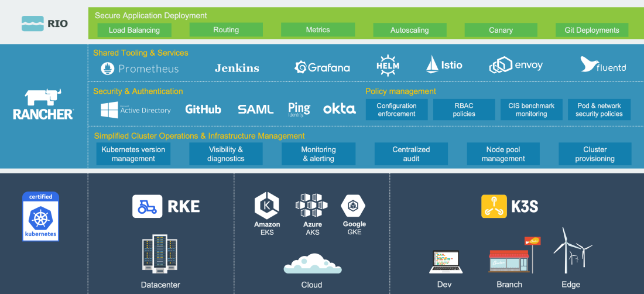The width and height of the screenshot is (644, 294).
Task: Choose Visibility & diagnostics box
Action: click(225, 154)
